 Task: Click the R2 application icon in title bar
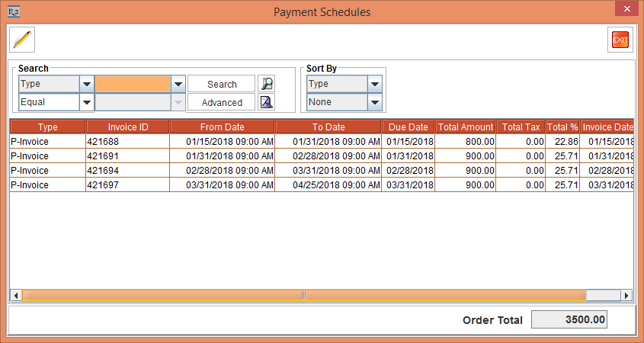point(13,11)
